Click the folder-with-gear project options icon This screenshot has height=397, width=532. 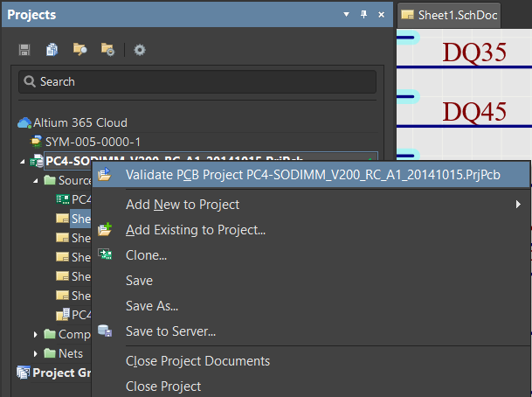tap(107, 50)
